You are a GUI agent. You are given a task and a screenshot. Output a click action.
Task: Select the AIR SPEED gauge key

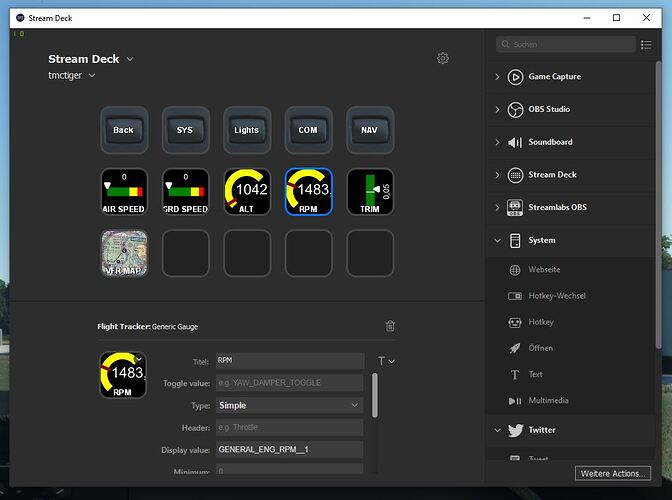pyautogui.click(x=124, y=192)
